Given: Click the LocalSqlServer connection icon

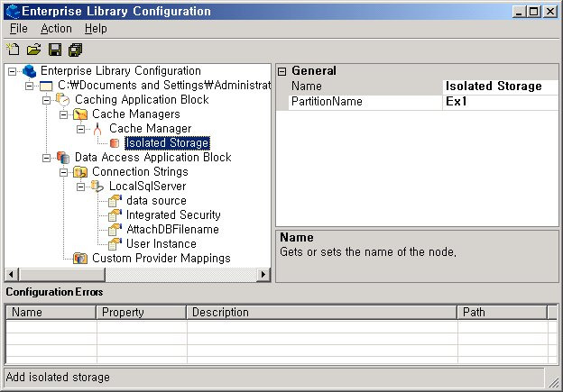Looking at the screenshot, I should (x=97, y=187).
